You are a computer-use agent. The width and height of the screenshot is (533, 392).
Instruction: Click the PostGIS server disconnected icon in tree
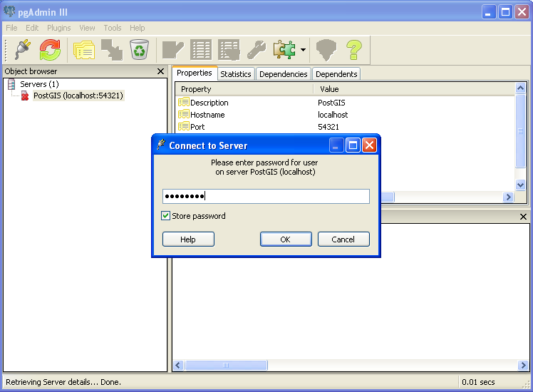point(25,96)
